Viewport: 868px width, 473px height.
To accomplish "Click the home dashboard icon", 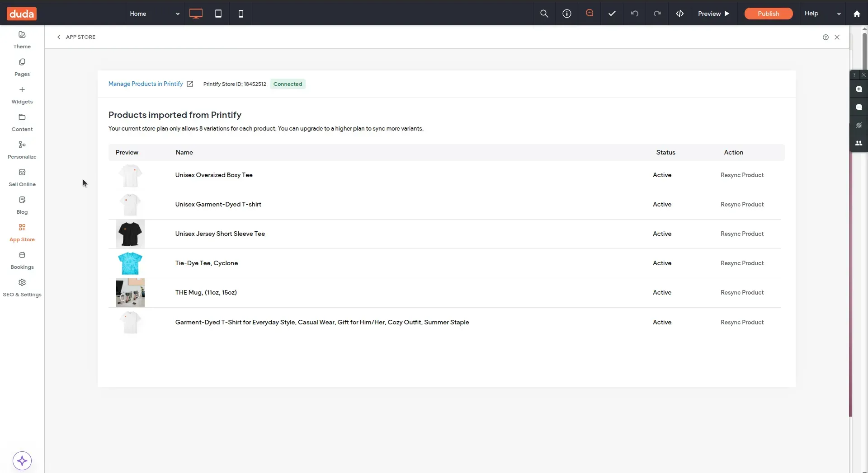I will point(857,14).
